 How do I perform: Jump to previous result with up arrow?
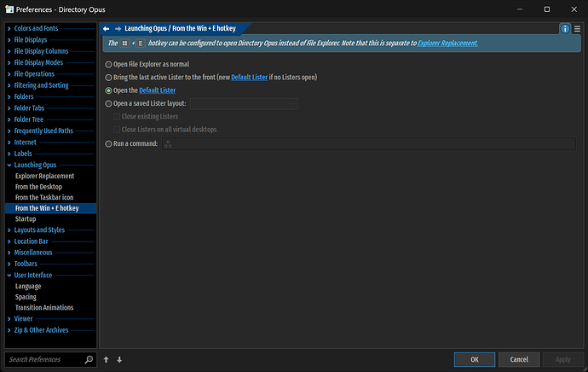(x=107, y=359)
